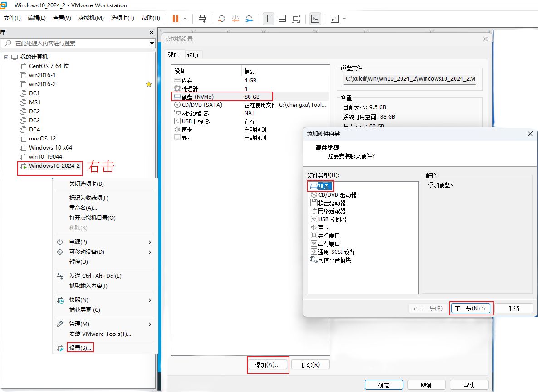Click the library search input field
The image size is (538, 392).
77,44
